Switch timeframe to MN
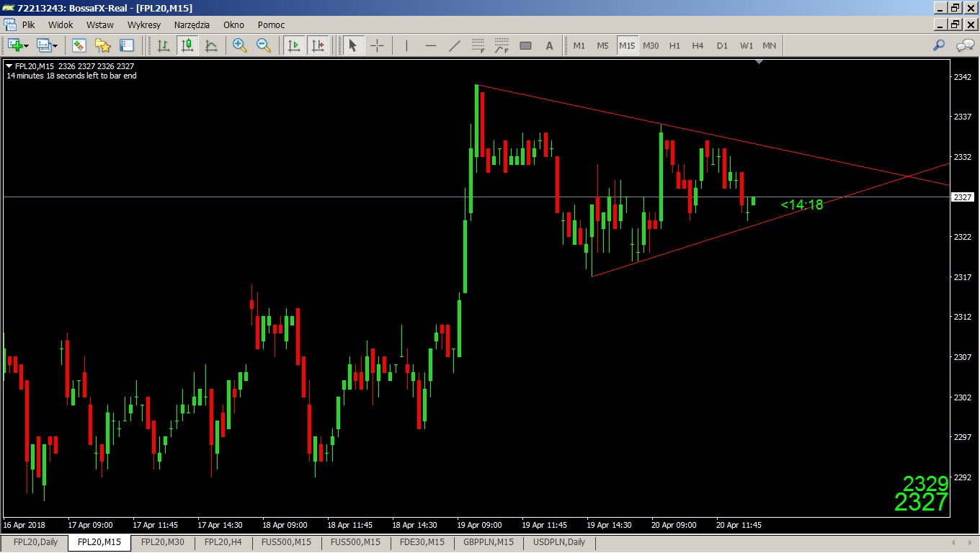This screenshot has width=980, height=553. click(x=770, y=45)
